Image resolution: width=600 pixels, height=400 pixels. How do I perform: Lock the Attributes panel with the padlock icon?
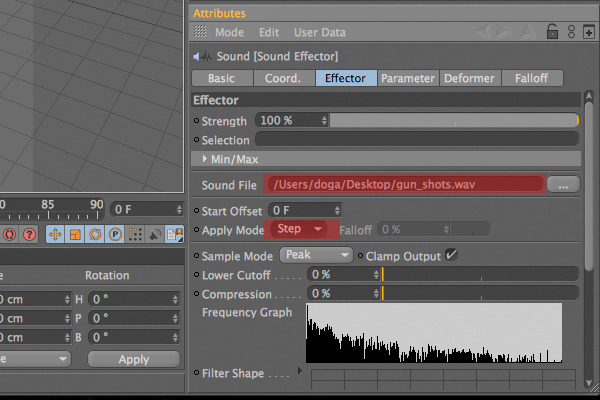pos(552,32)
